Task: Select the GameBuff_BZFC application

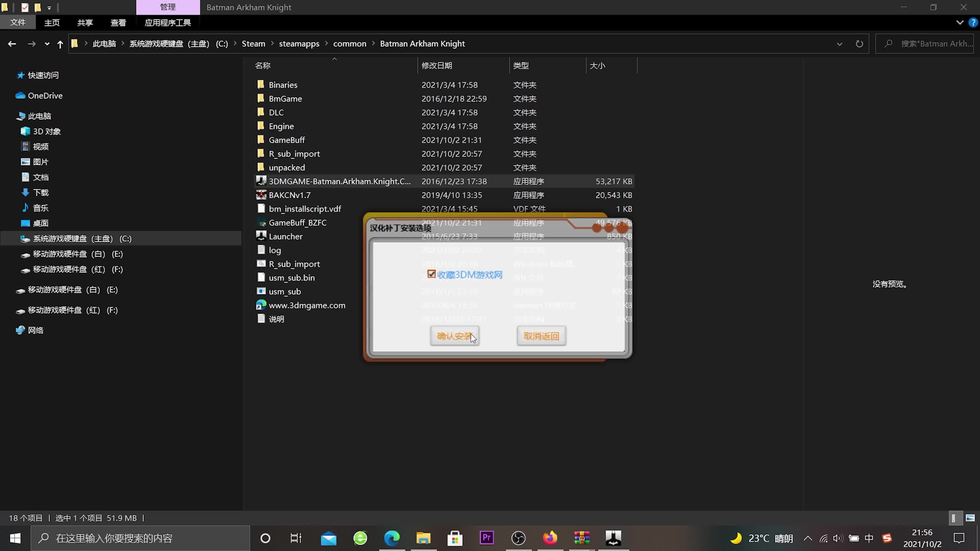Action: coord(298,222)
